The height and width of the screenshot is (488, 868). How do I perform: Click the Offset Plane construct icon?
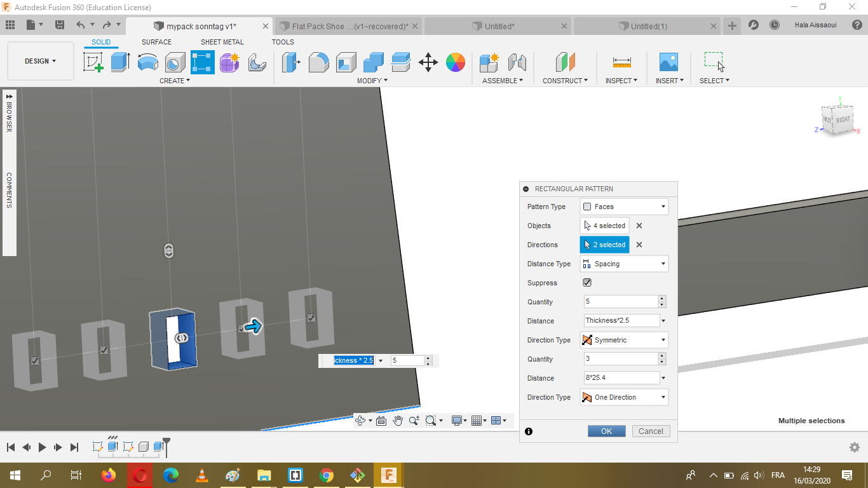[565, 62]
